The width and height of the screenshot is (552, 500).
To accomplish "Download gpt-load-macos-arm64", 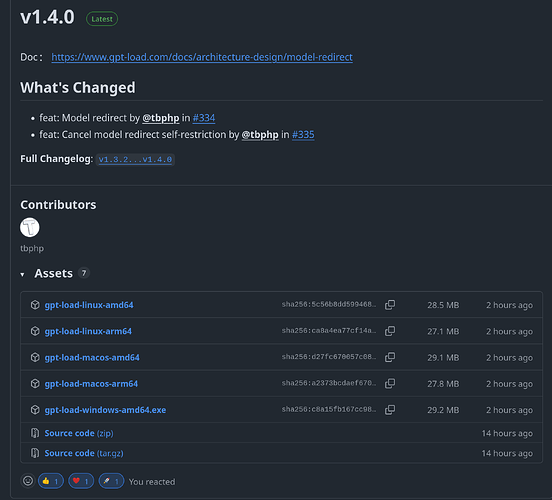I will (91, 383).
